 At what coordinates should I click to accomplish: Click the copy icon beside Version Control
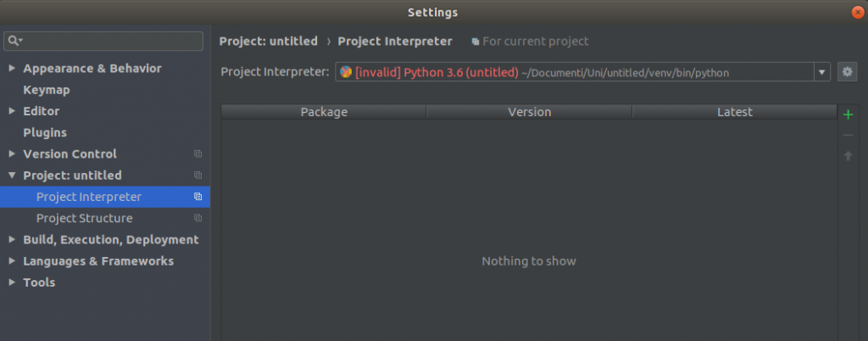point(198,154)
